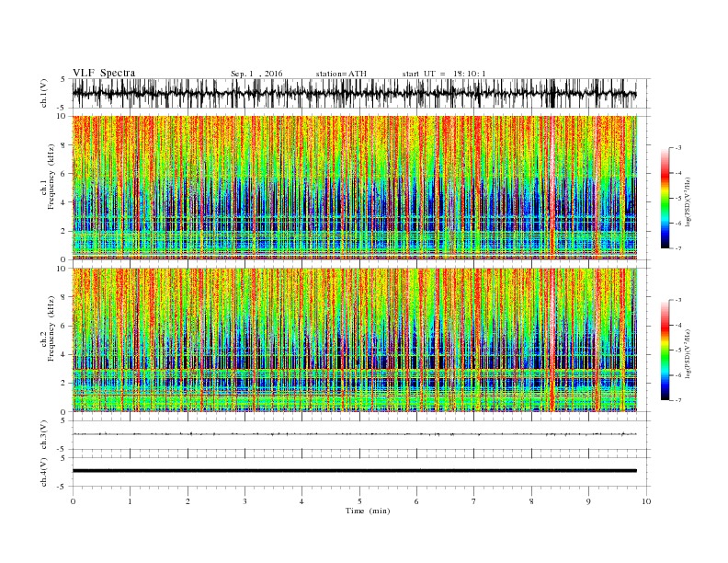Viewport: 728px width, 563px height.
Task: Click inside the ch.1 spectrogram panel
Action: pos(354,188)
